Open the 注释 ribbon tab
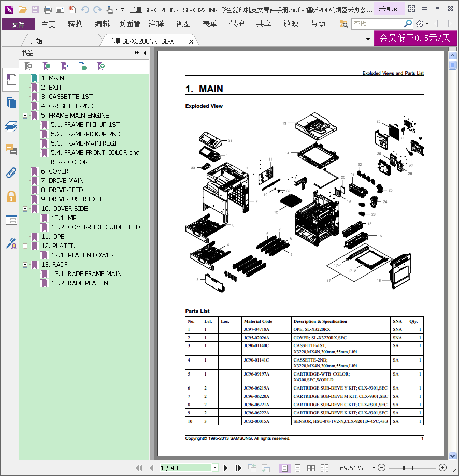459x476 pixels. coord(156,24)
